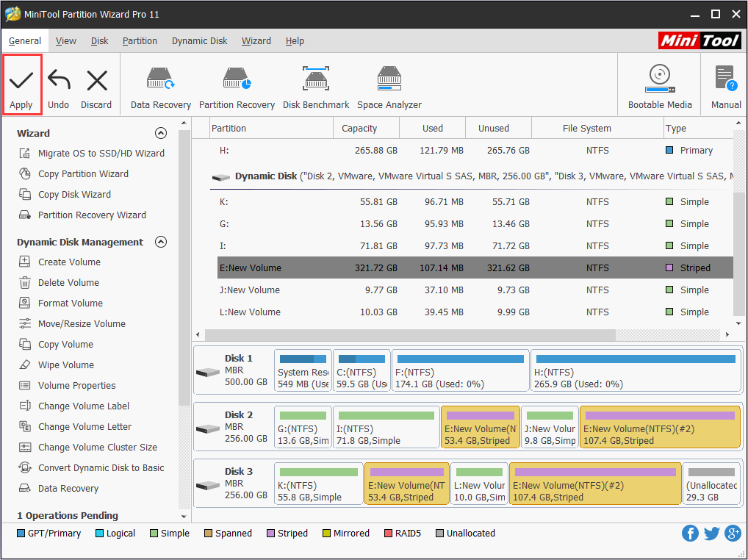The height and width of the screenshot is (560, 748).
Task: Open the Partition menu
Action: click(140, 41)
